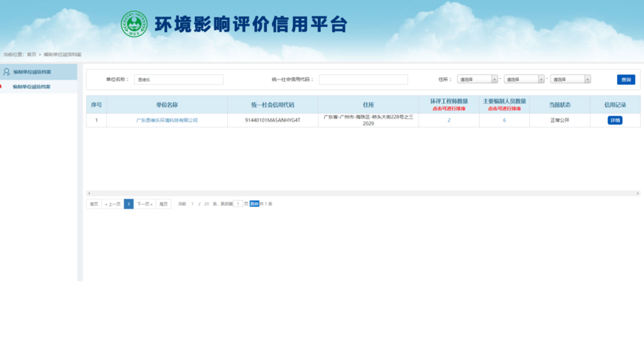Click the MEE logo emblem
Viewport: 644px width, 339px height.
pyautogui.click(x=135, y=24)
